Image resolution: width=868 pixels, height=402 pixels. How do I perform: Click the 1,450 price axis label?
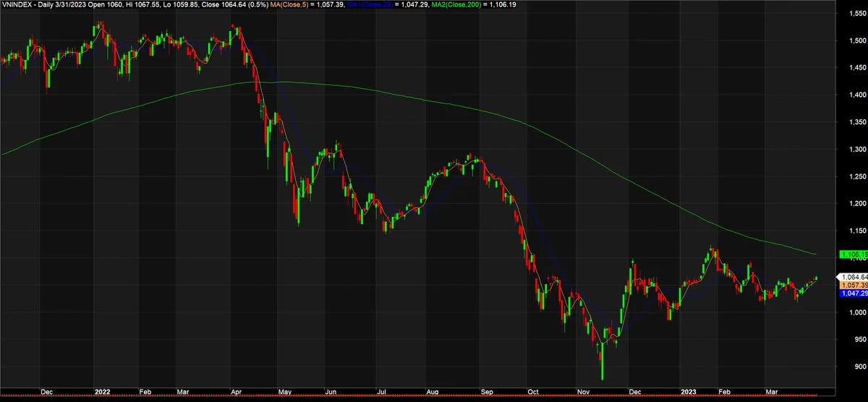858,68
